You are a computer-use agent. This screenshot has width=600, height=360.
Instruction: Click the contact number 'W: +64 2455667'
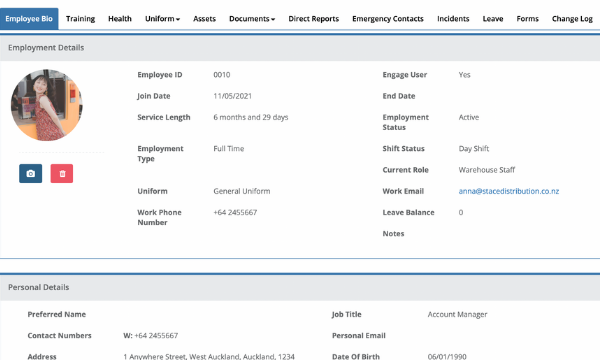coord(150,336)
